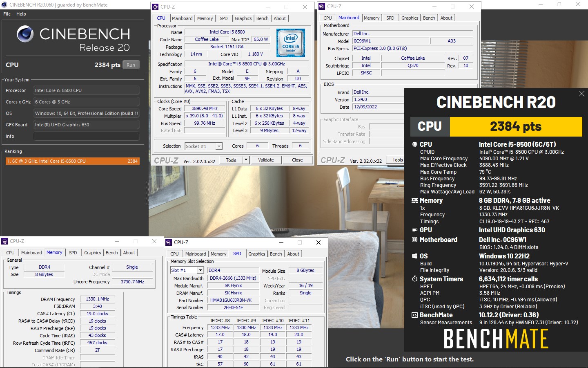Open the Help menu in Cinebench
The image size is (588, 368).
click(21, 14)
